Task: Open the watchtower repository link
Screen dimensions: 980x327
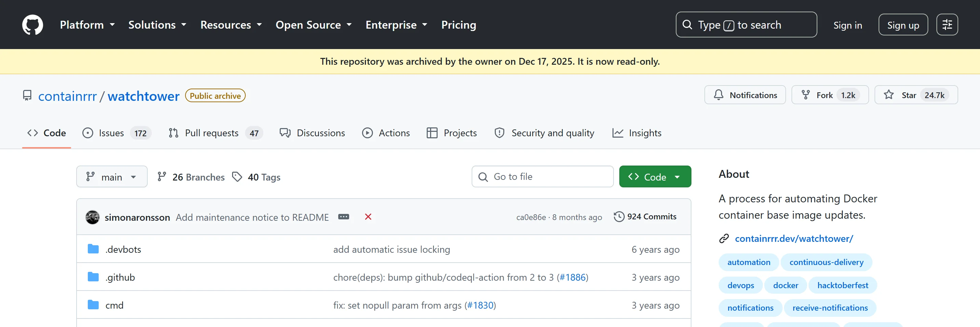Action: (143, 96)
